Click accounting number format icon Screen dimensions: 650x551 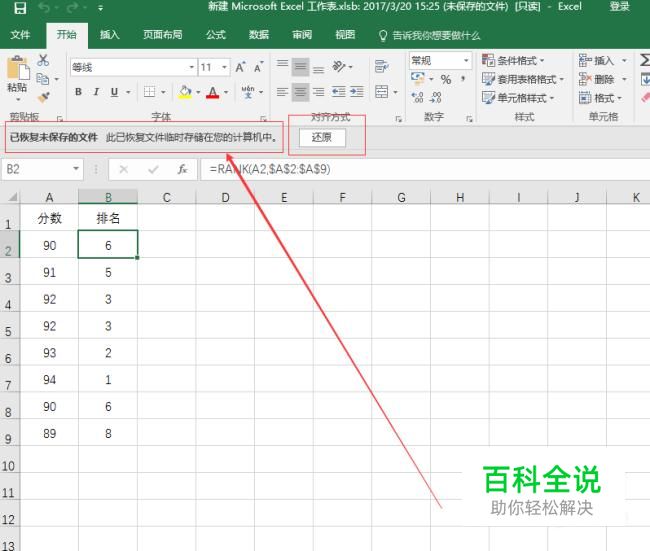[x=417, y=78]
